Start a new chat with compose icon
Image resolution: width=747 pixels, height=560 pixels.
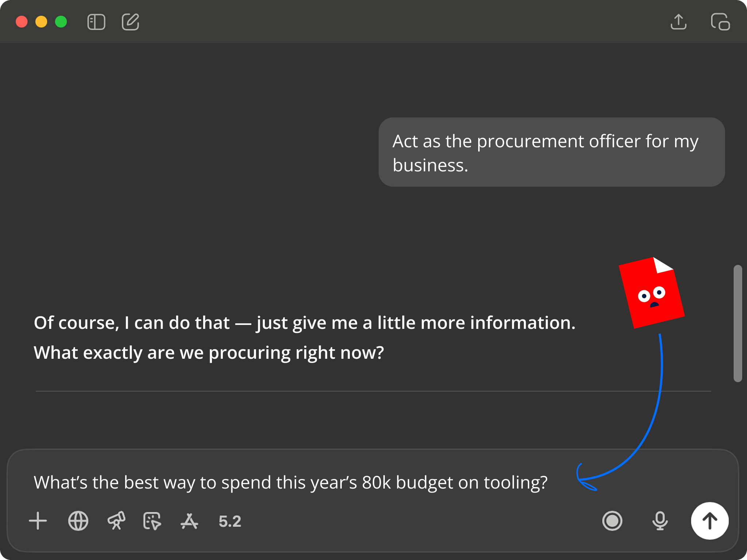coord(130,22)
